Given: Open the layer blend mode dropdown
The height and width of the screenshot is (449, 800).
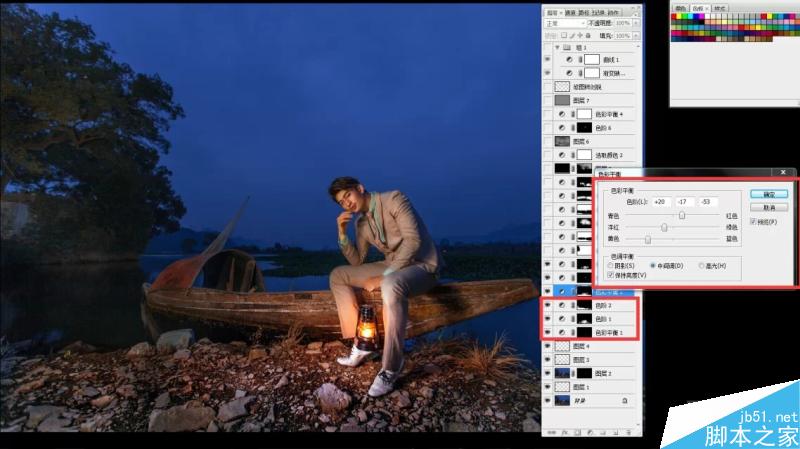Looking at the screenshot, I should [x=565, y=23].
